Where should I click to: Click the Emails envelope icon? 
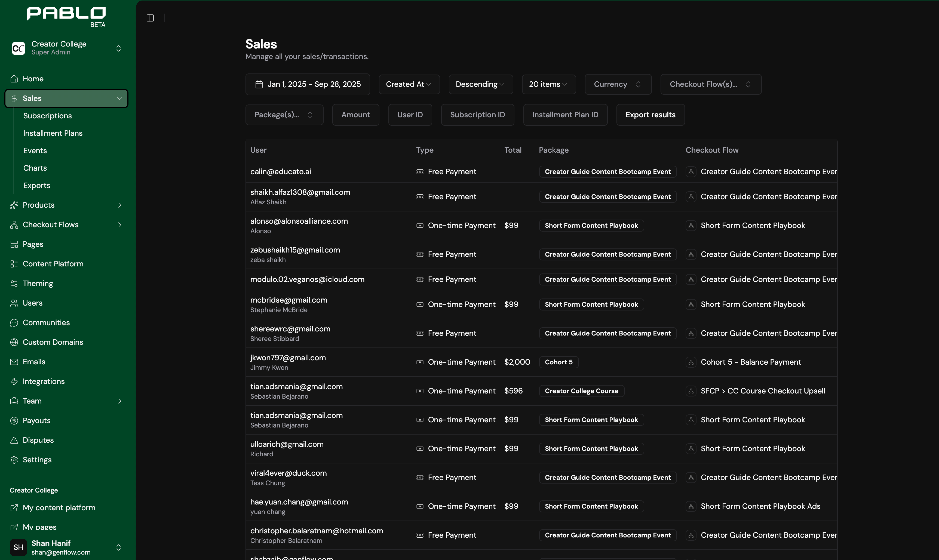(14, 362)
